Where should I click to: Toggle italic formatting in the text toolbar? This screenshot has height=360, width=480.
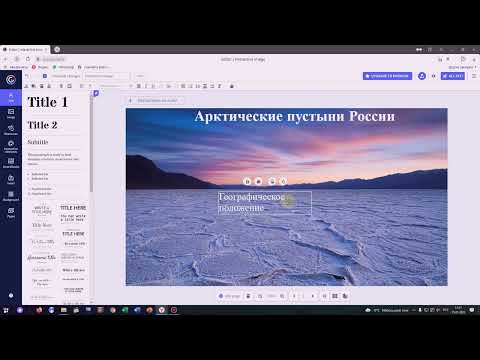(x=146, y=86)
